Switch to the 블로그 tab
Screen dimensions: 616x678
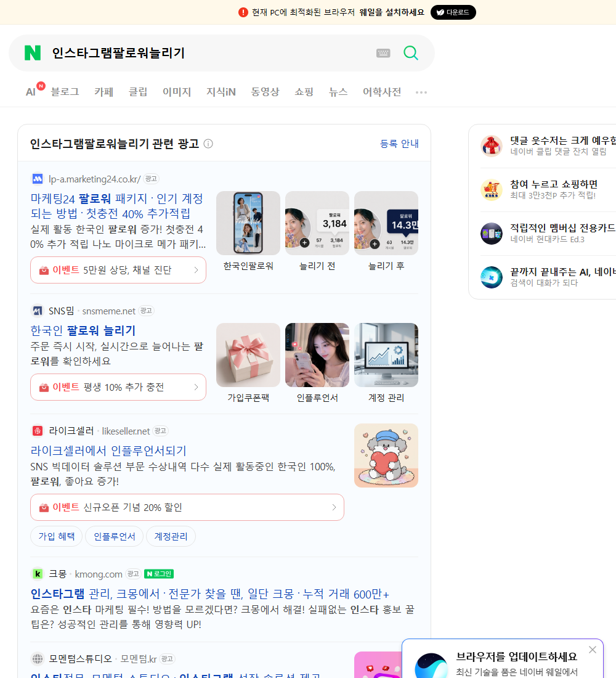click(65, 92)
